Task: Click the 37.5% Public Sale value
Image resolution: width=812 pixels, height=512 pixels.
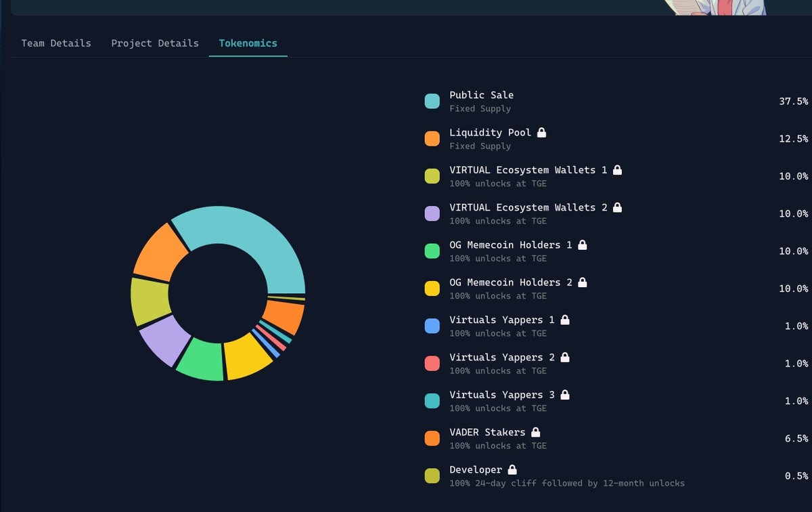Action: [793, 101]
